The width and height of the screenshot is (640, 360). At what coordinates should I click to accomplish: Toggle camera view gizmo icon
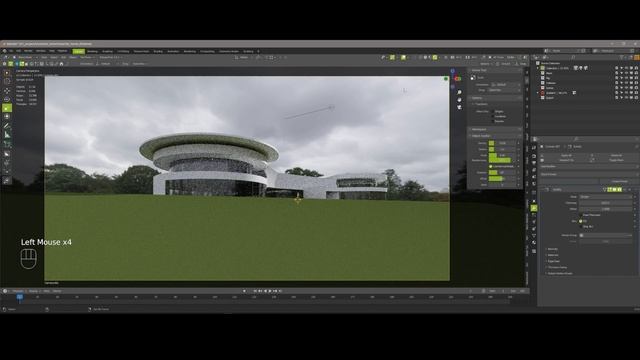(459, 107)
